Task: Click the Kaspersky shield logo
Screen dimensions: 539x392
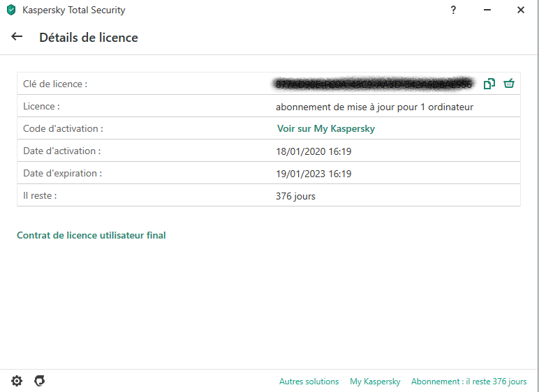Action: coord(10,10)
